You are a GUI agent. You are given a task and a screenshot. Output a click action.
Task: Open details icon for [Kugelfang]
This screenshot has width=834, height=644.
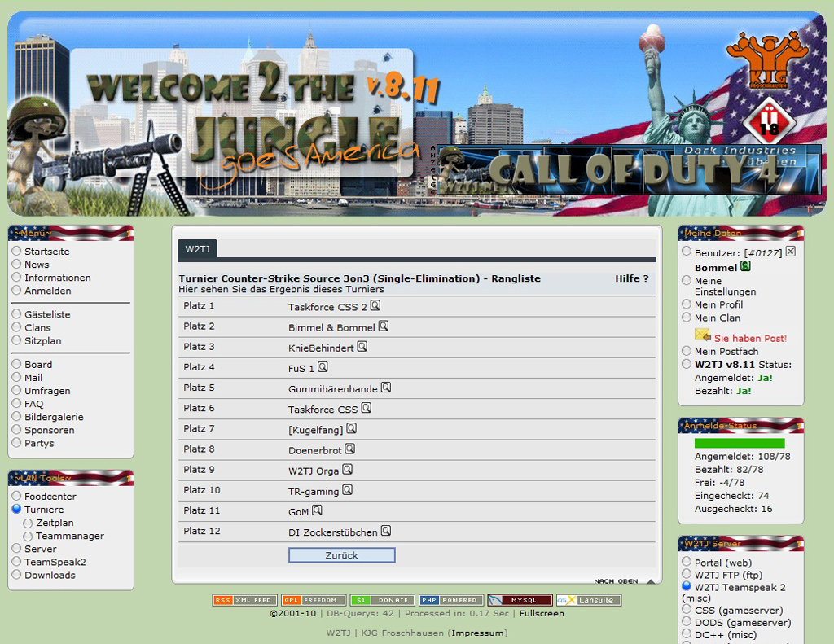click(352, 428)
